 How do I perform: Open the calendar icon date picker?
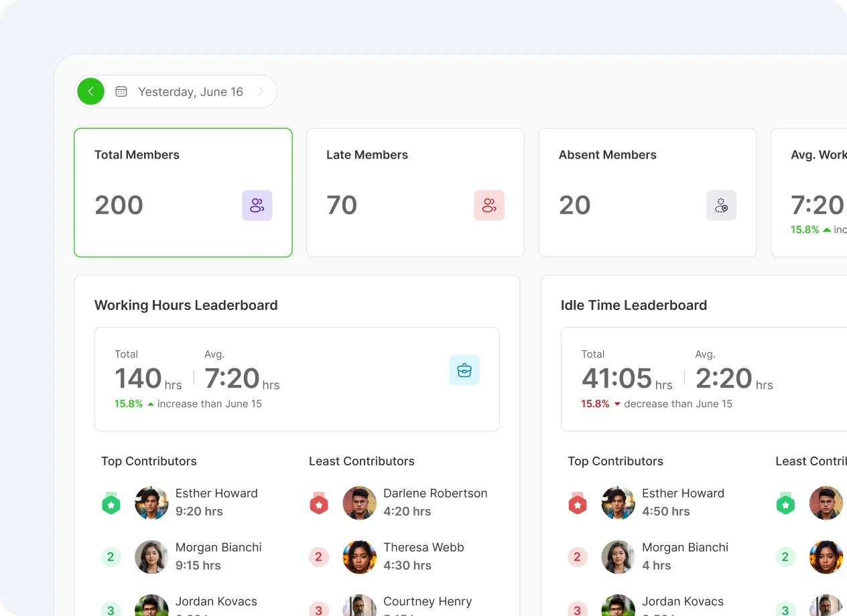[121, 92]
